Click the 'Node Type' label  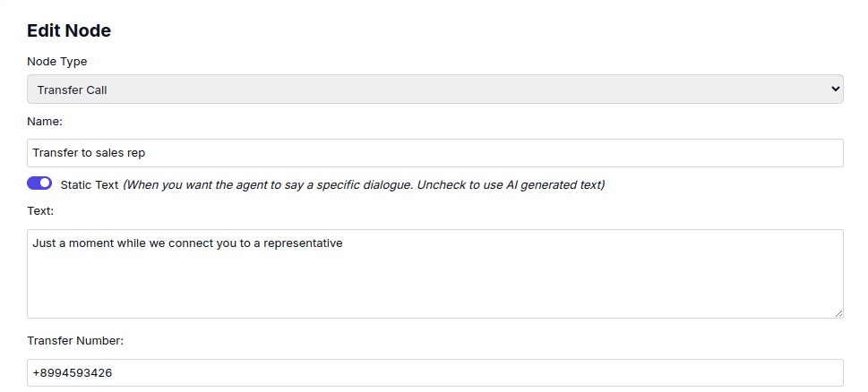[57, 62]
